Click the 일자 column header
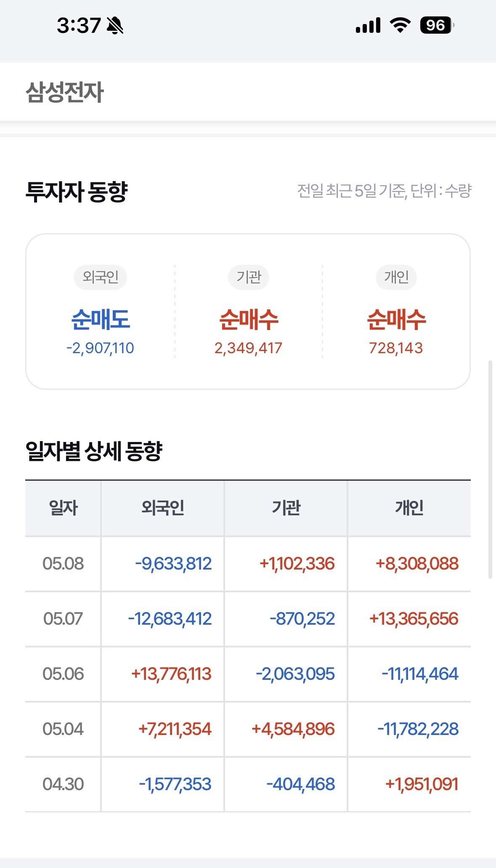Screen dimensions: 496x868 coord(63,508)
